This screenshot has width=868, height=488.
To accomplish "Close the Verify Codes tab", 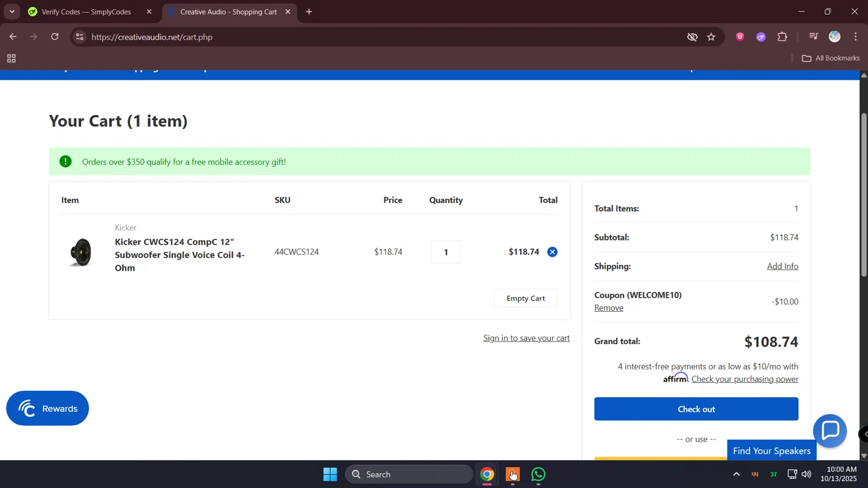I will pyautogui.click(x=149, y=12).
